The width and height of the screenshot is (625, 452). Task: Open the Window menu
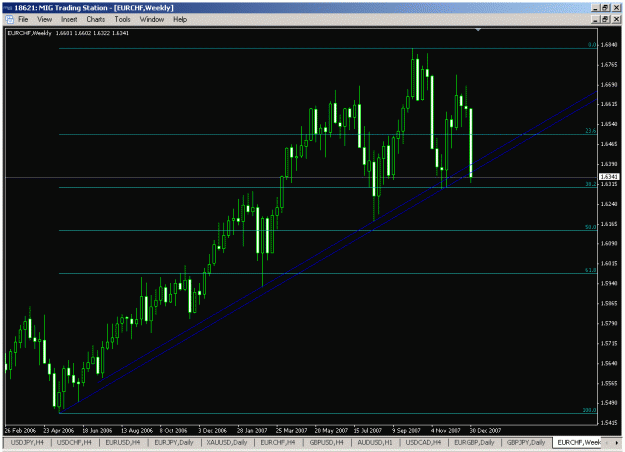pos(152,20)
